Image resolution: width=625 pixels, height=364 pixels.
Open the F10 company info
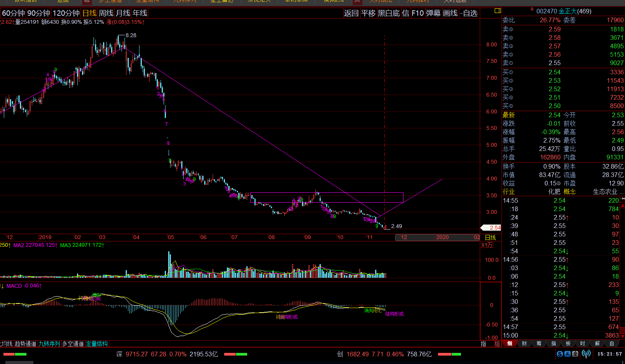(x=418, y=13)
